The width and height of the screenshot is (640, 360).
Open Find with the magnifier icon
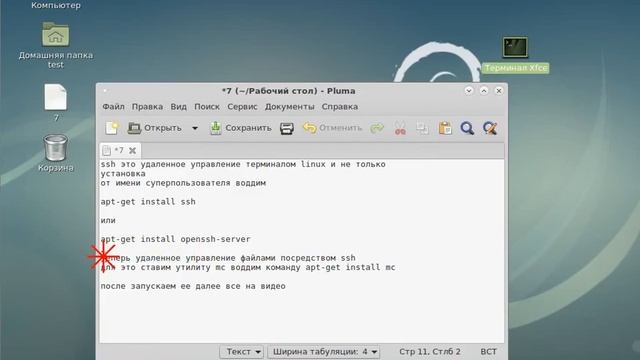click(x=467, y=128)
